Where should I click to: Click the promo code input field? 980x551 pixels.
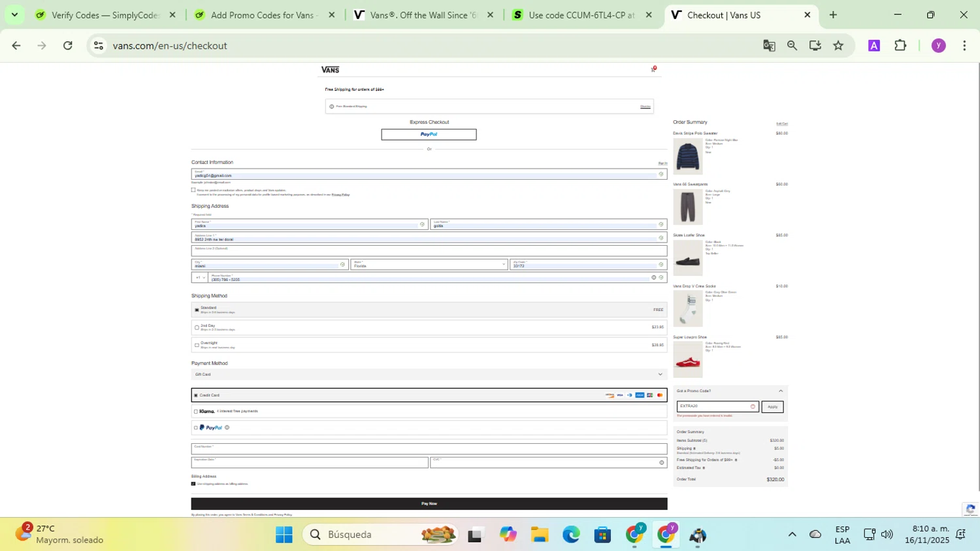pos(717,407)
